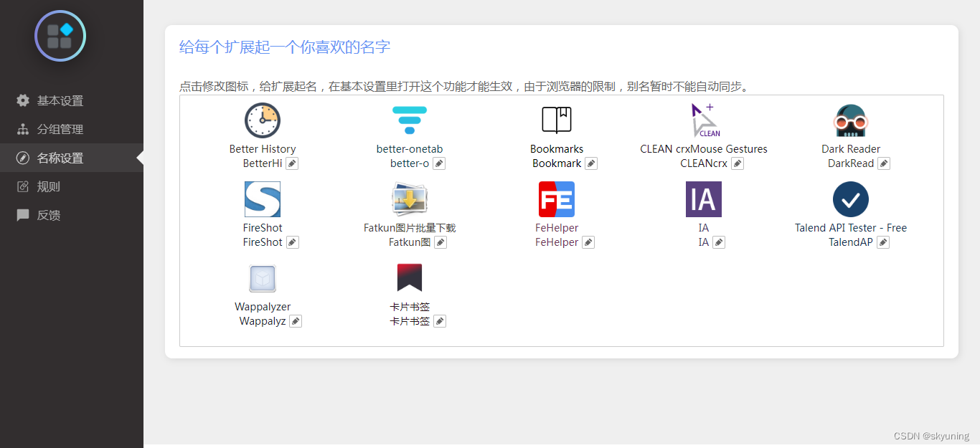Click the Wappalyzer extension name
This screenshot has width=980, height=448.
pos(263,307)
